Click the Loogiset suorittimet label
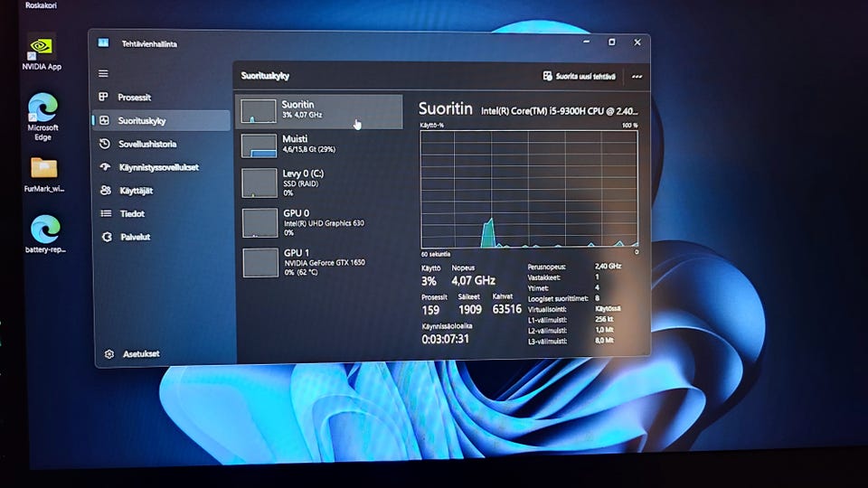 tap(558, 299)
